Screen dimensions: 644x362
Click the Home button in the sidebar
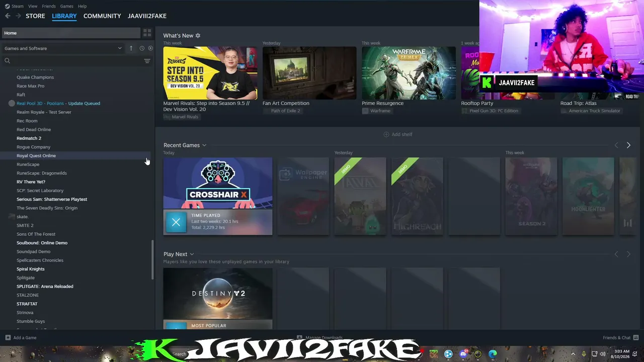pos(71,33)
